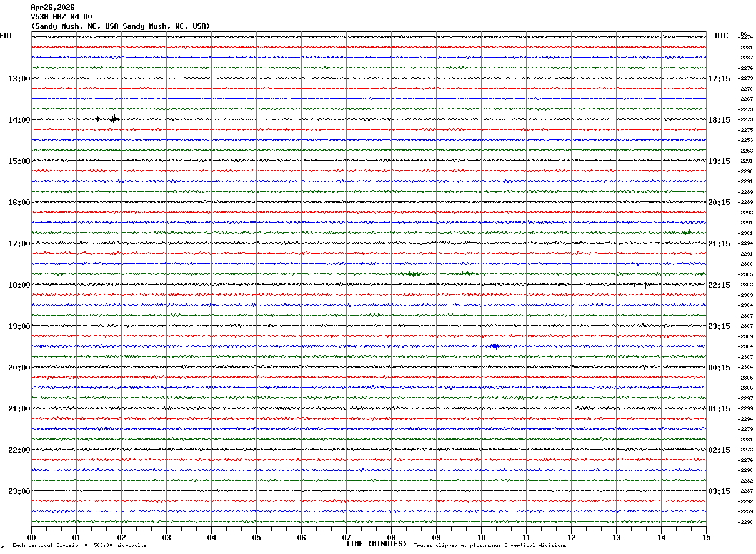Click minute 13 on the time axis
Screen dimensions: 756x554
(616, 537)
